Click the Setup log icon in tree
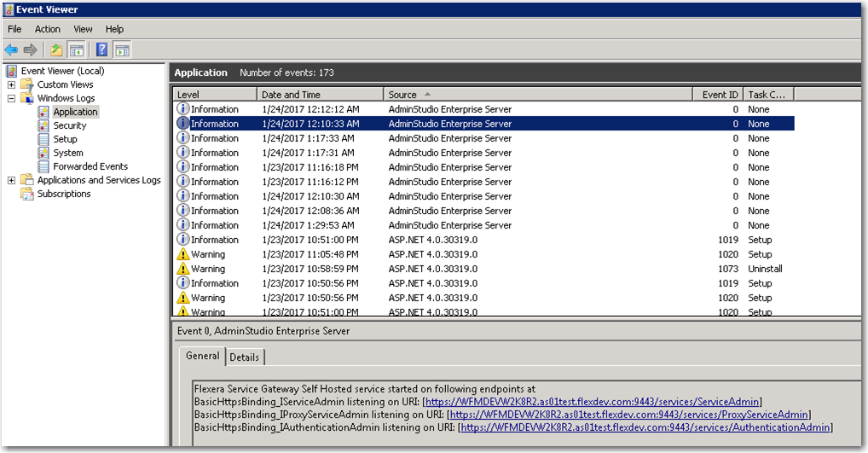 coord(43,139)
